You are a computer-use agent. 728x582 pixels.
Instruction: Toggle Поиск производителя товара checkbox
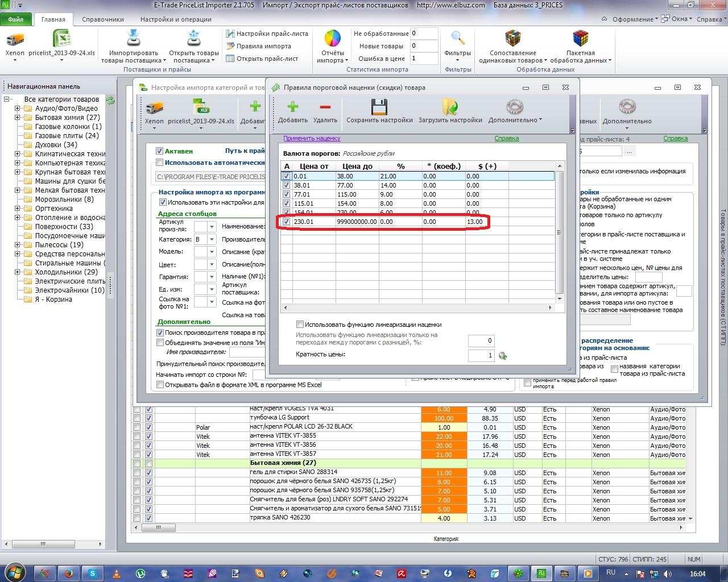point(160,332)
